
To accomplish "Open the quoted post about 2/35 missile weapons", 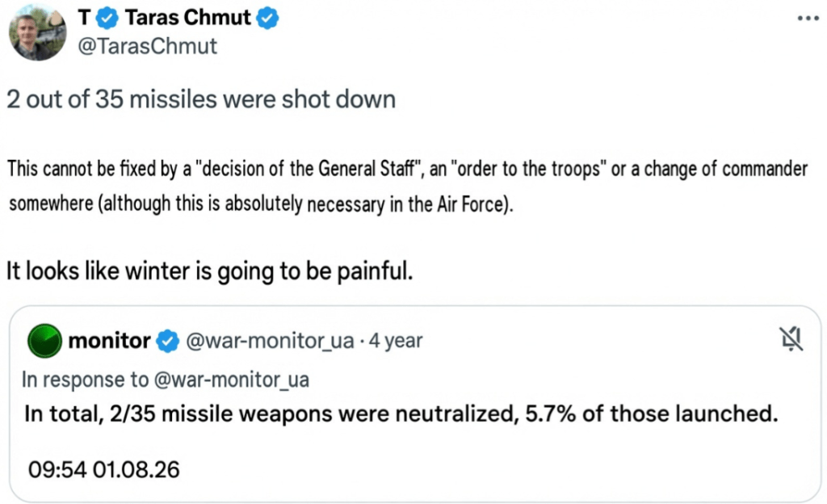I will [x=415, y=404].
